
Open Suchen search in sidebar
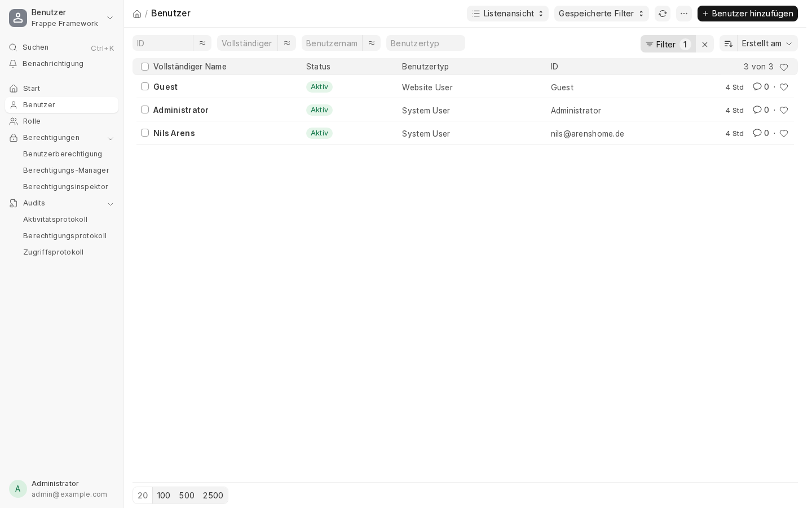[61, 47]
